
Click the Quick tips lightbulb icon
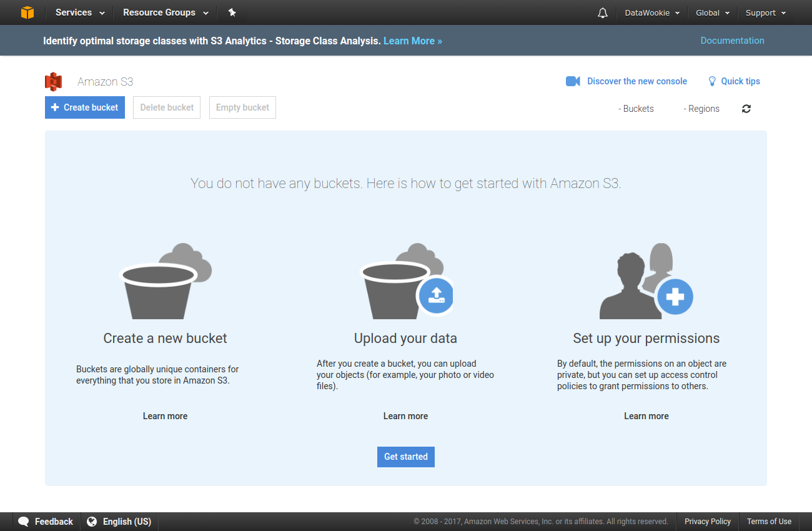[711, 81]
